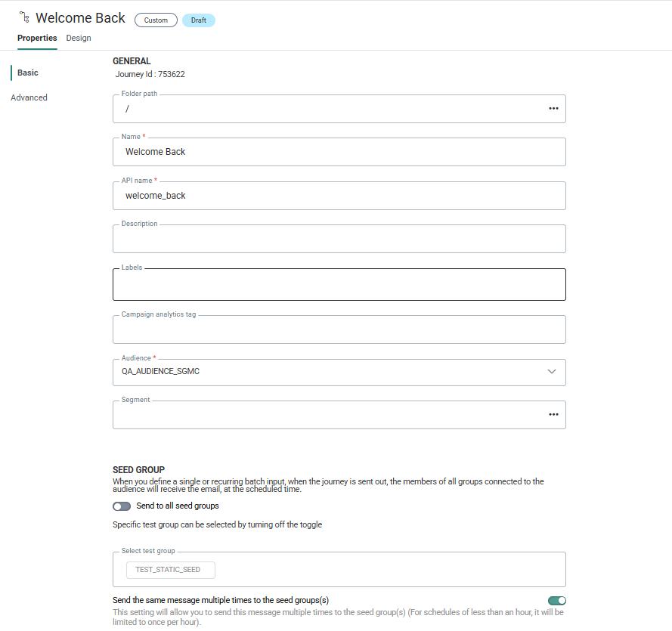Click the TEST_STATIC_SEED test group chip

(x=170, y=570)
